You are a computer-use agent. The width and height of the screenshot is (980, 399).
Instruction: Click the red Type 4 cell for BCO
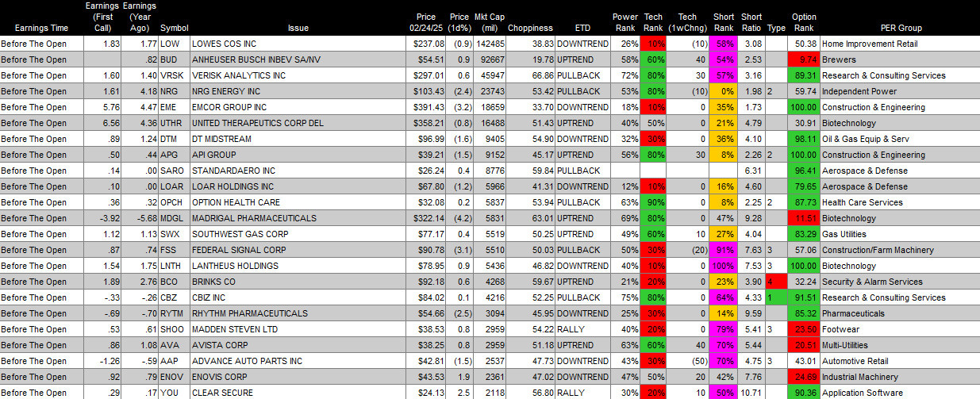coord(776,282)
